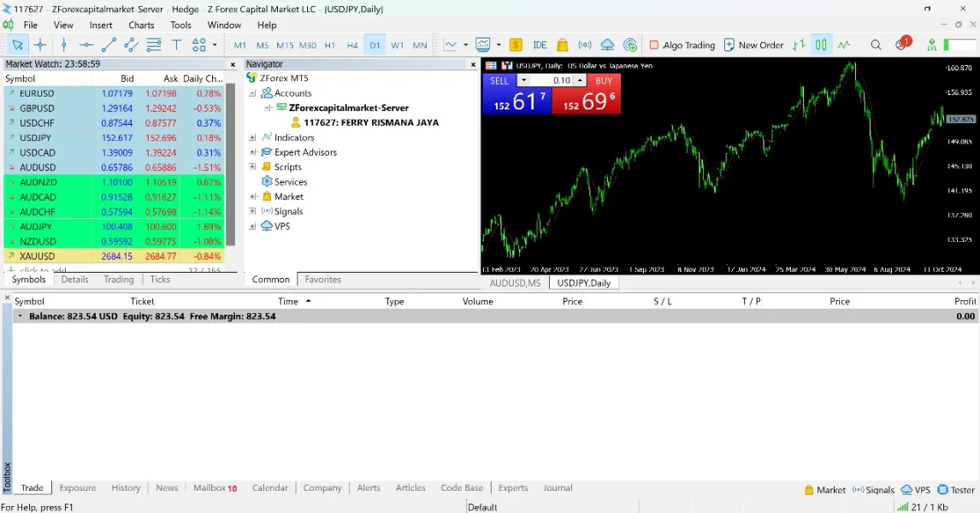Expand the Expert Advisors tree node

252,152
